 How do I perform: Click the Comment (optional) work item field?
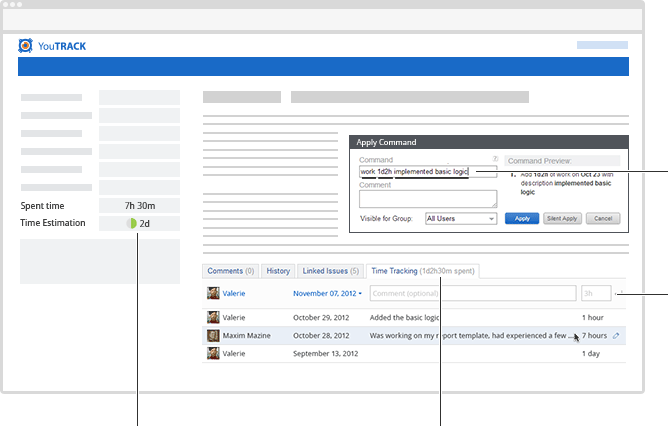coord(473,293)
